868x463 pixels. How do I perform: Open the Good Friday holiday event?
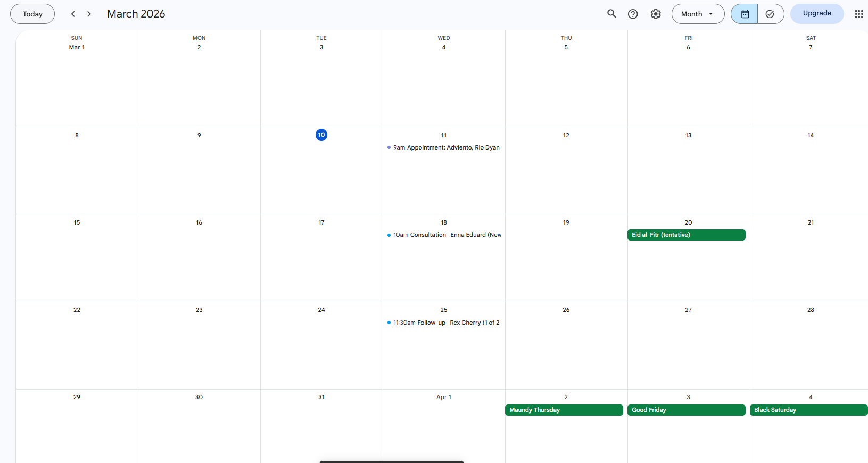coord(687,410)
